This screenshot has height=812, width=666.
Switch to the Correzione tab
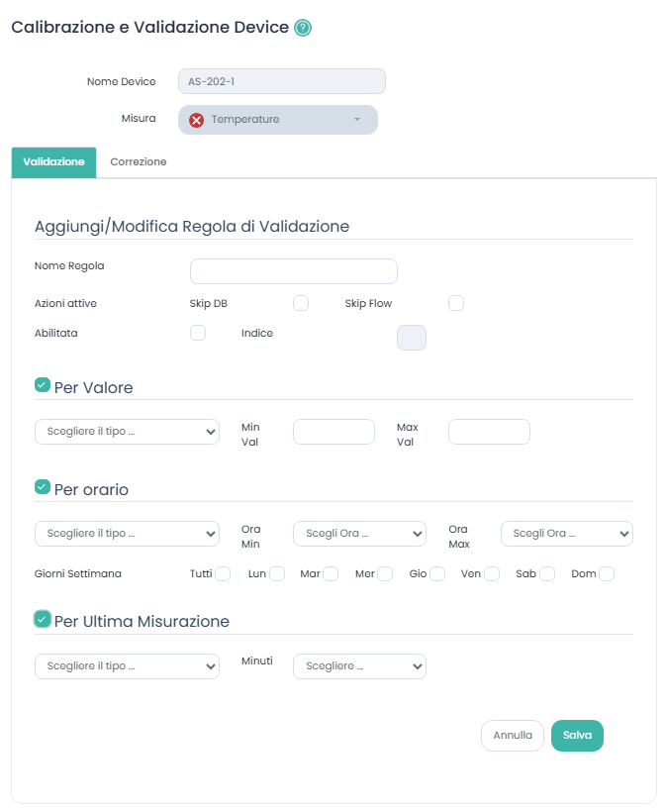click(x=139, y=161)
